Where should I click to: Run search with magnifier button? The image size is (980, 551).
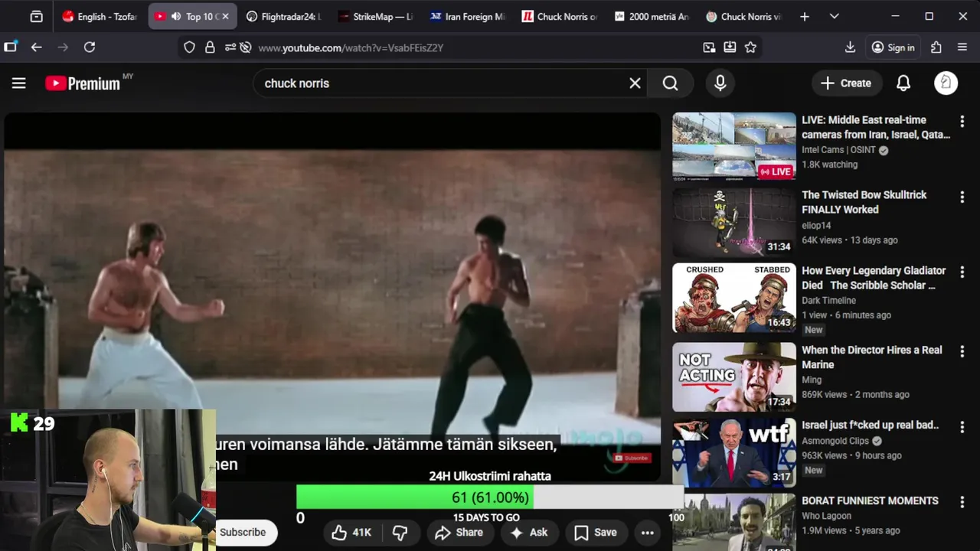point(671,83)
